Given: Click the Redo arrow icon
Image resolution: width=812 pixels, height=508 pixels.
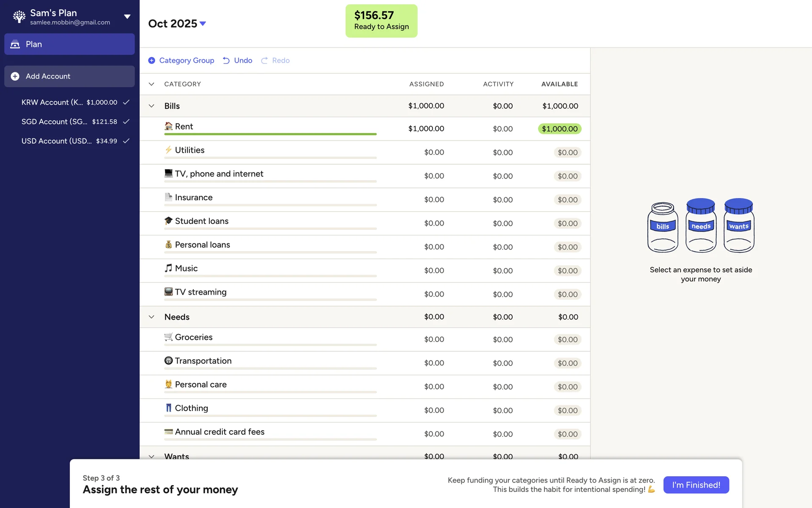Looking at the screenshot, I should click(264, 61).
